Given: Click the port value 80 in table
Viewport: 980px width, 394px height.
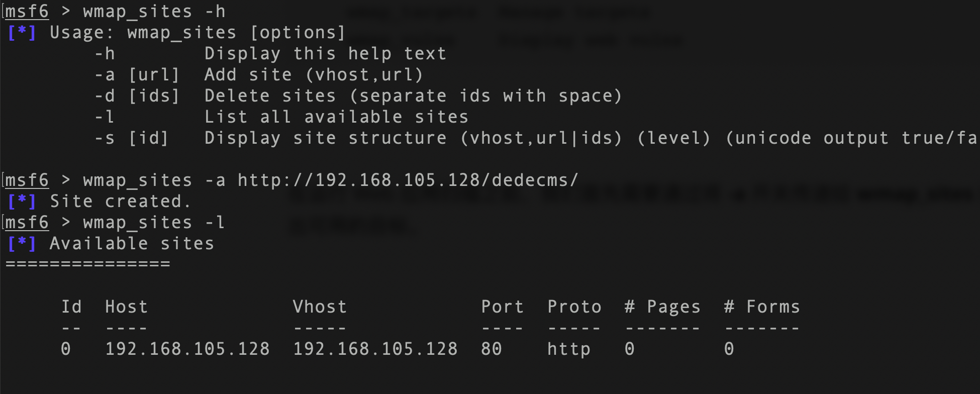Looking at the screenshot, I should tap(491, 349).
